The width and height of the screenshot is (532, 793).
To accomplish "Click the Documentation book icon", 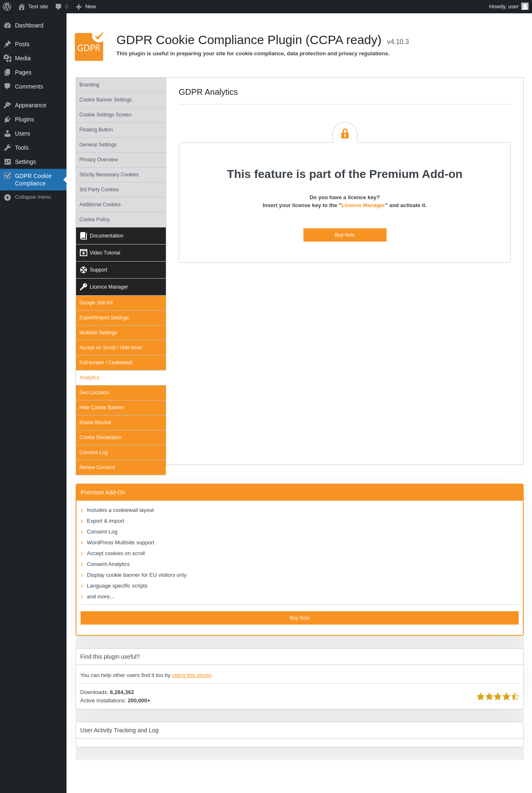I will tap(84, 236).
